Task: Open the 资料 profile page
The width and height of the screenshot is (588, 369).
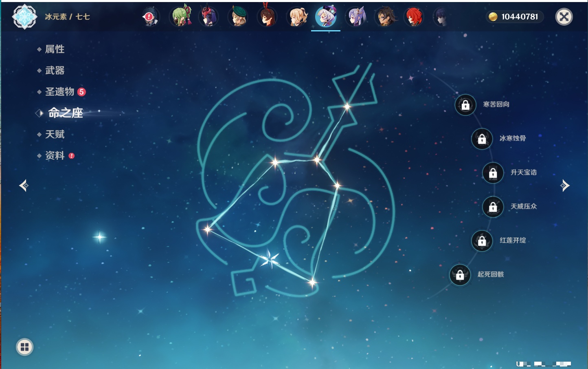Action: [55, 155]
